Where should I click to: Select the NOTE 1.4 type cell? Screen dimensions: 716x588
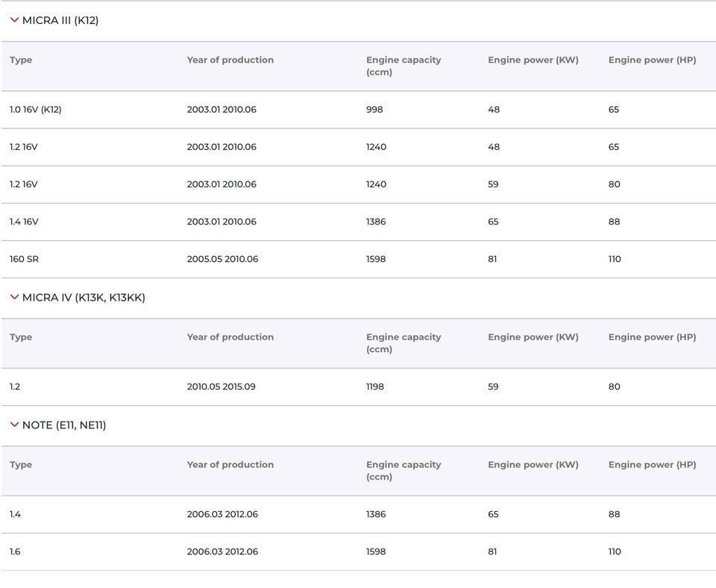pyautogui.click(x=15, y=514)
